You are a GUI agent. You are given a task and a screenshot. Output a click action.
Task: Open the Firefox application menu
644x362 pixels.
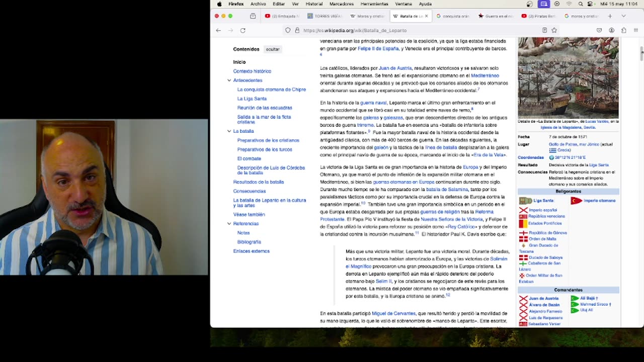pos(236,4)
